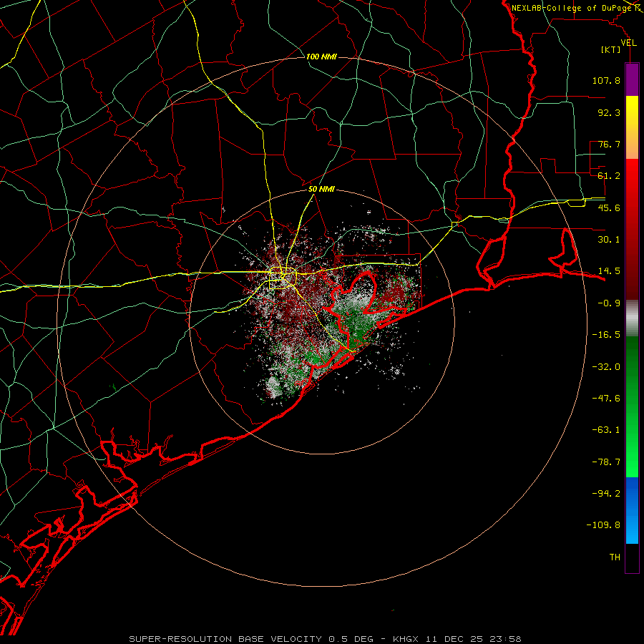The image size is (644, 644).
Task: Select the 14.5 velocity legend value
Action: (x=609, y=271)
